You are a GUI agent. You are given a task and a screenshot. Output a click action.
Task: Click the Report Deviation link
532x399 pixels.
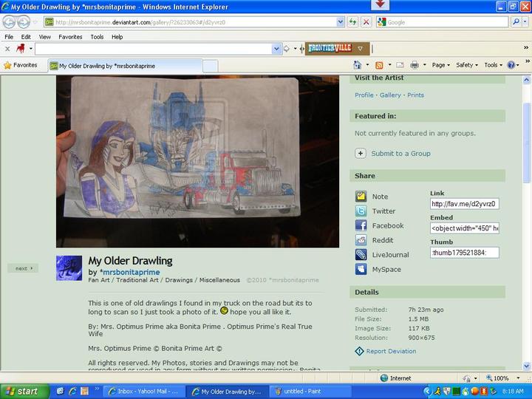(x=391, y=352)
